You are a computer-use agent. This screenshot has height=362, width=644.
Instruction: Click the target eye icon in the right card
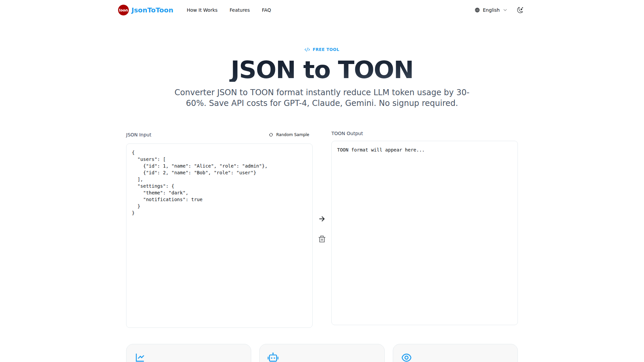[407, 357]
